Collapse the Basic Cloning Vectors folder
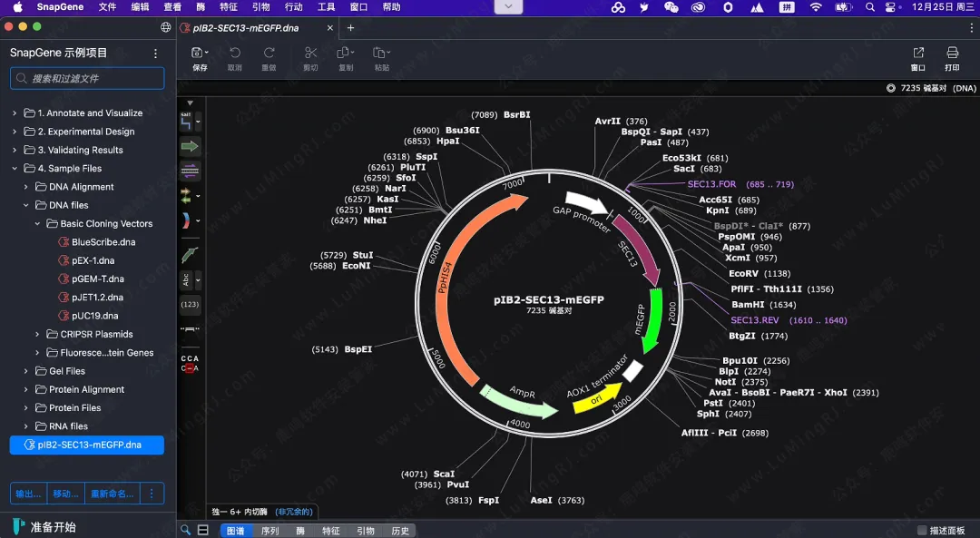 pos(38,223)
